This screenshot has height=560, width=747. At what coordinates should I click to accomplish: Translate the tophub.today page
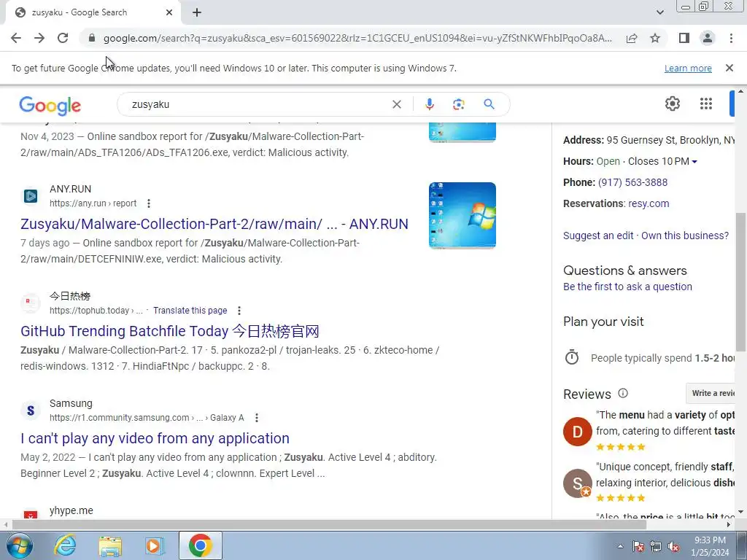tap(190, 311)
